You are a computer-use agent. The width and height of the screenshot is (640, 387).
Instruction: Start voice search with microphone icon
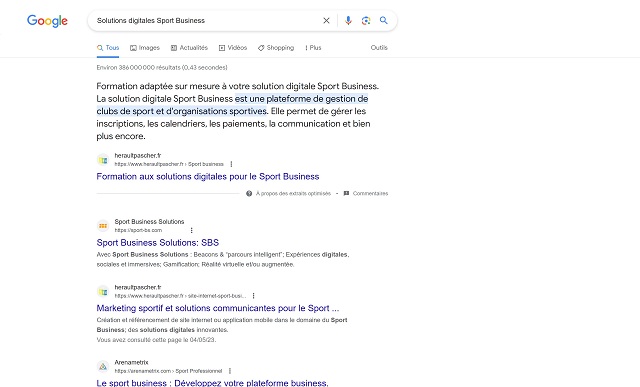[348, 20]
